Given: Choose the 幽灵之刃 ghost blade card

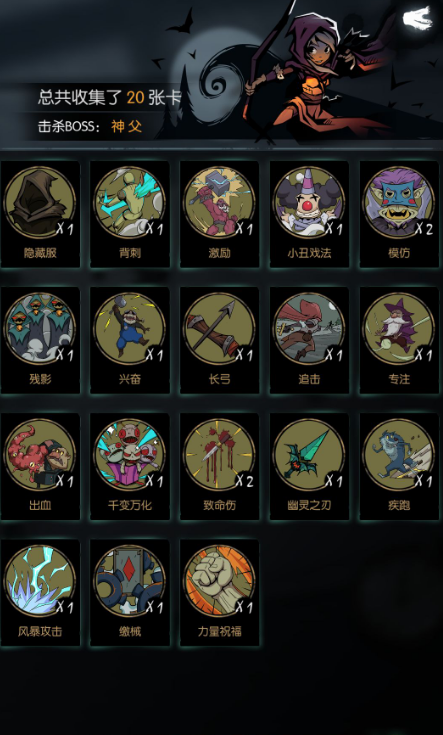Looking at the screenshot, I should [x=309, y=466].
